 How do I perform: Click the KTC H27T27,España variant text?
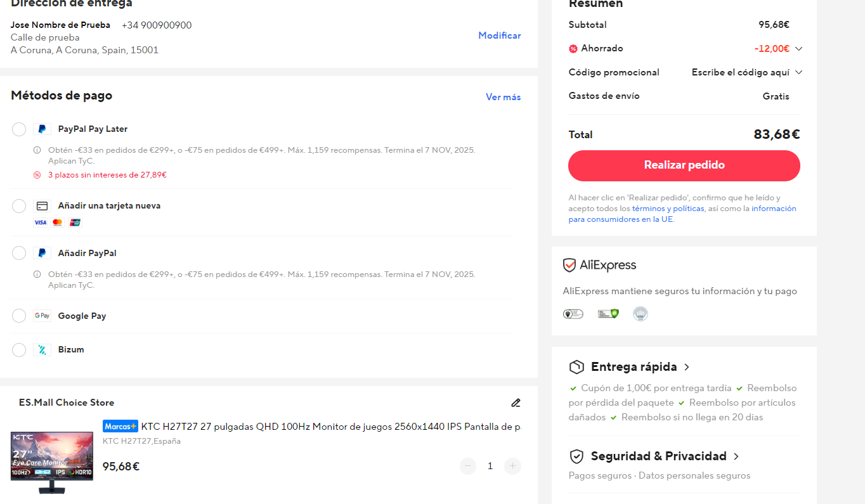tap(141, 441)
